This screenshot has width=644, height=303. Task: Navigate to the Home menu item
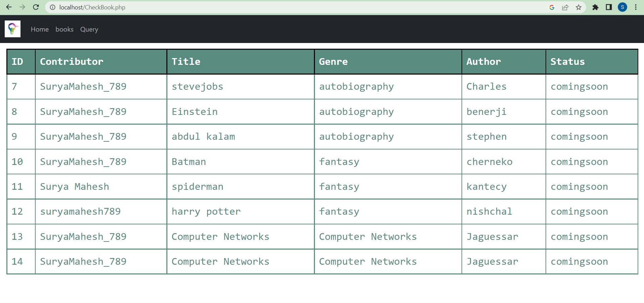39,30
